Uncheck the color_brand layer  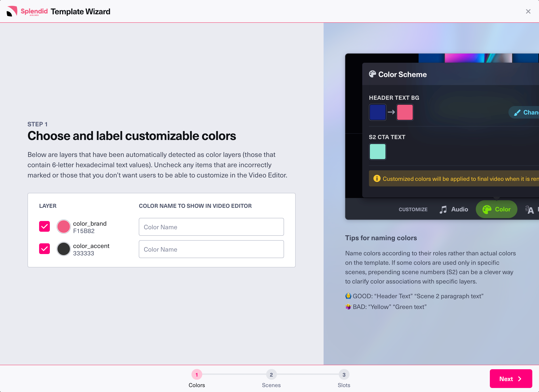click(44, 227)
